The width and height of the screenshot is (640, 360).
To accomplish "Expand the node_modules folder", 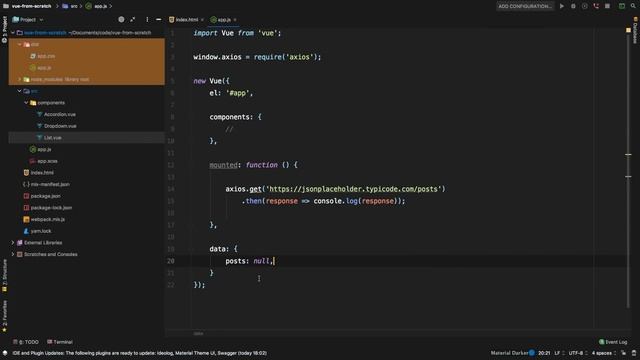I will pyautogui.click(x=20, y=79).
